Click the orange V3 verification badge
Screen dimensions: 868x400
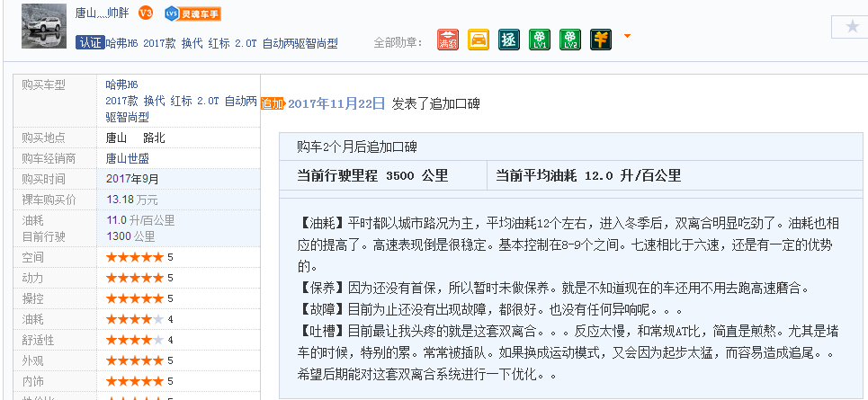(x=146, y=13)
